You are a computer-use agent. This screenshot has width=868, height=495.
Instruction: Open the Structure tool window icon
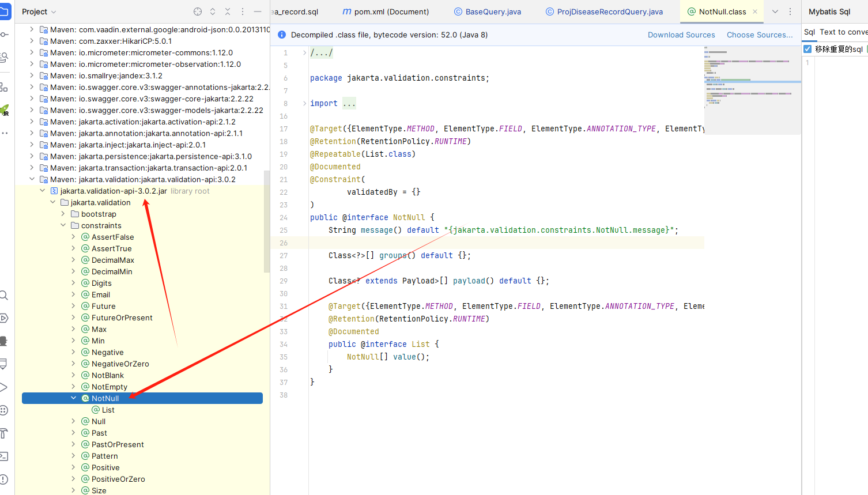4,87
